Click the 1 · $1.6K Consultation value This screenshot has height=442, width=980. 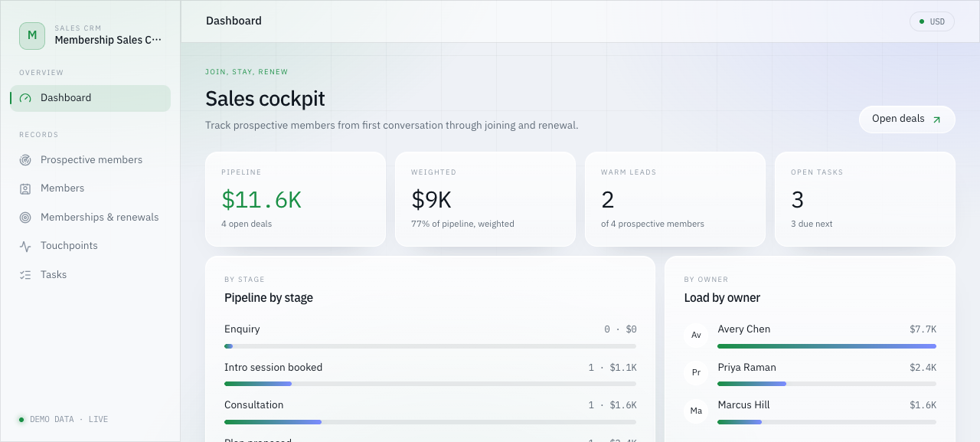pos(612,405)
